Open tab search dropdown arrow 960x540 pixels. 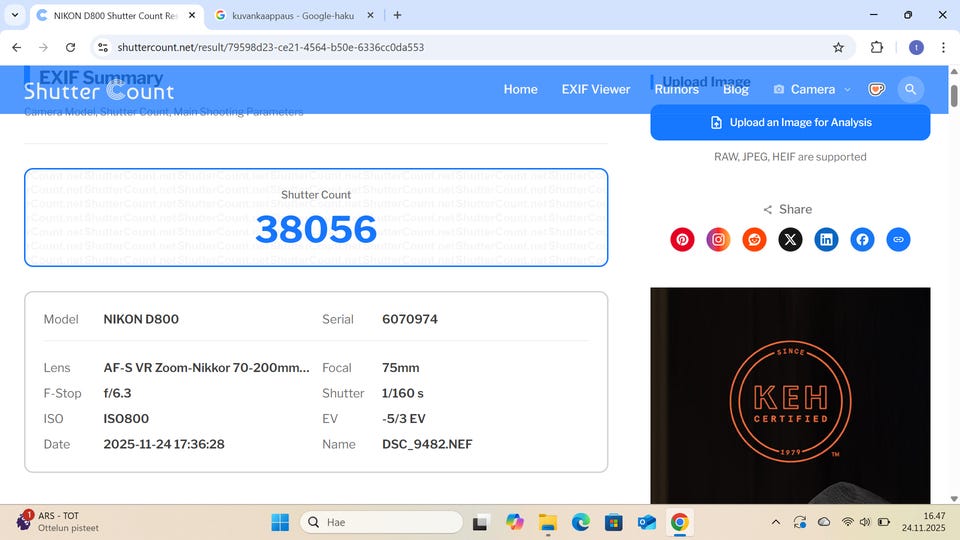(15, 15)
